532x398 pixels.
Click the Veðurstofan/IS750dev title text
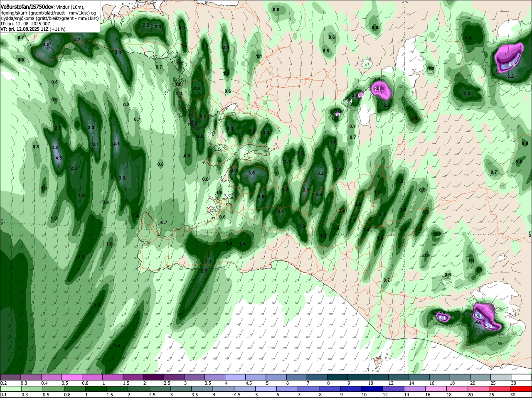(27, 7)
